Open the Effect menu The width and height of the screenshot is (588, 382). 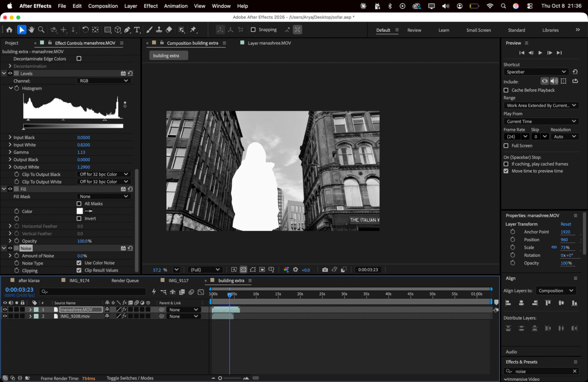pos(151,6)
